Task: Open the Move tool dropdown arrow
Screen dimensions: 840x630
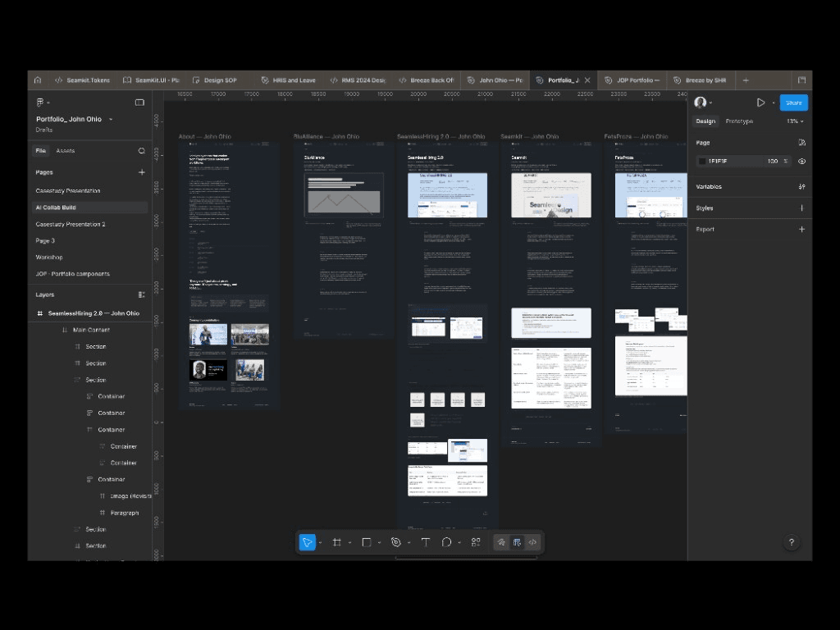Action: (x=321, y=543)
